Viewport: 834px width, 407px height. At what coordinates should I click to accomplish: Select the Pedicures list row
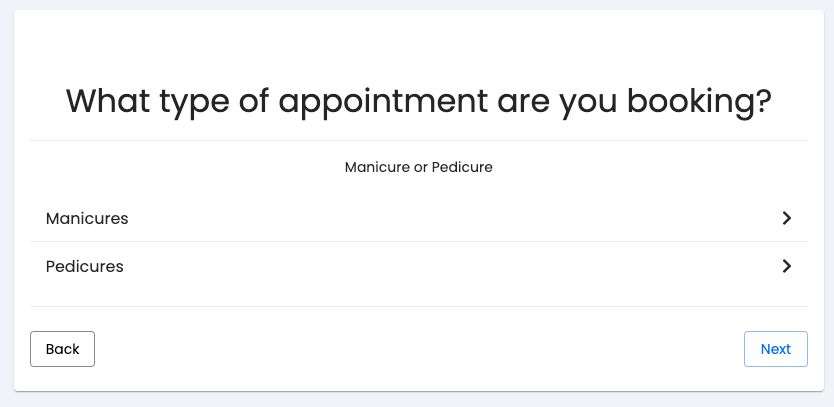point(419,266)
